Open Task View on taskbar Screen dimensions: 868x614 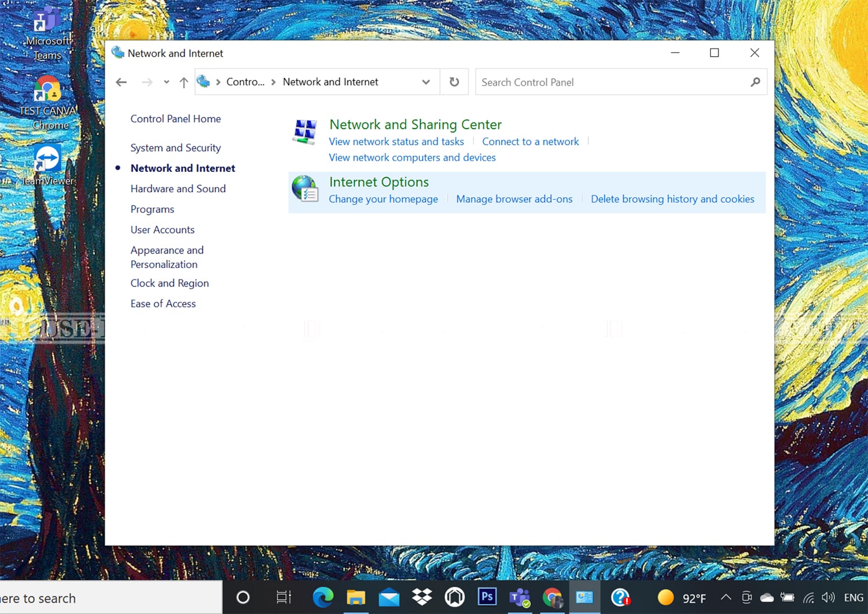[x=284, y=597]
